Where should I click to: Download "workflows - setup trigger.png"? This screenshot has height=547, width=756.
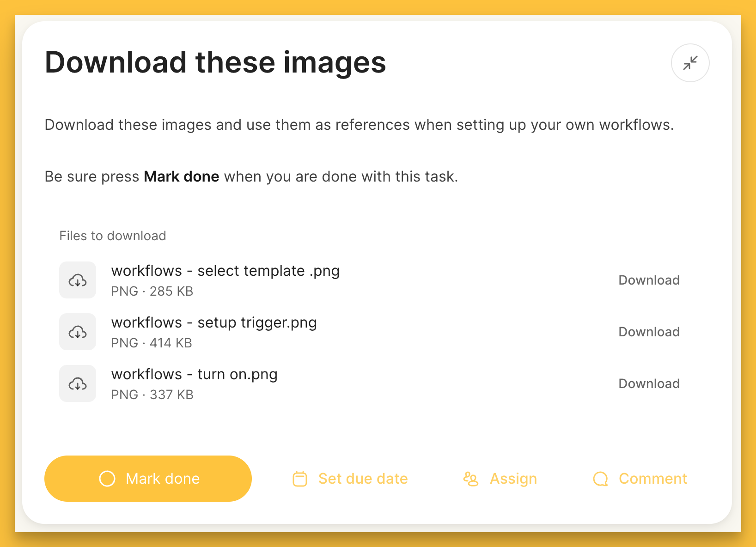coord(649,332)
